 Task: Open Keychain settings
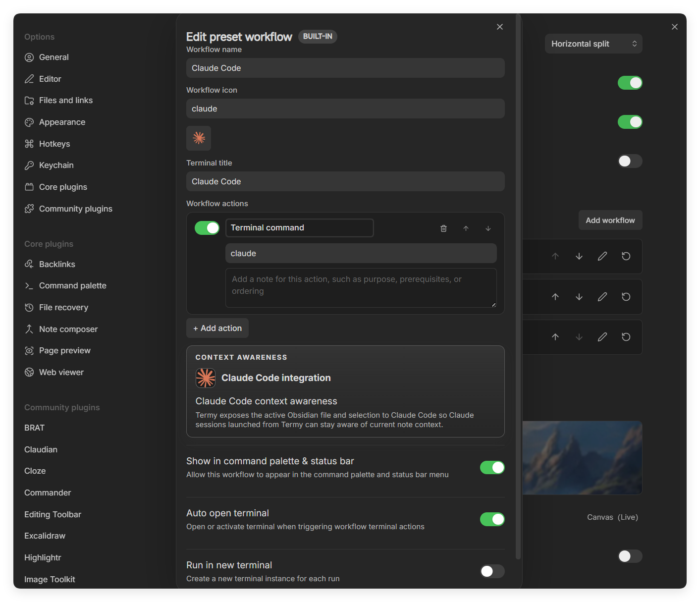(49, 165)
